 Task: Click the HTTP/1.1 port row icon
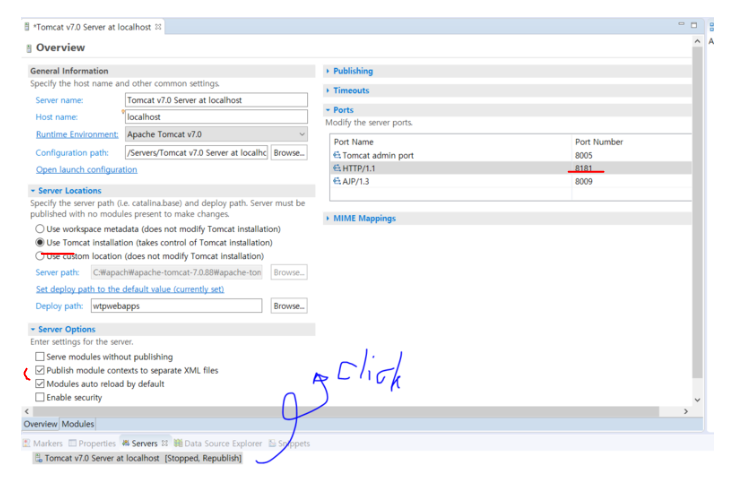[337, 168]
